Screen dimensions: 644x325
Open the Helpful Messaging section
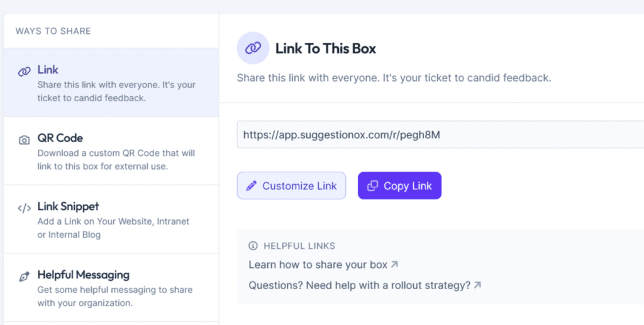(111, 288)
